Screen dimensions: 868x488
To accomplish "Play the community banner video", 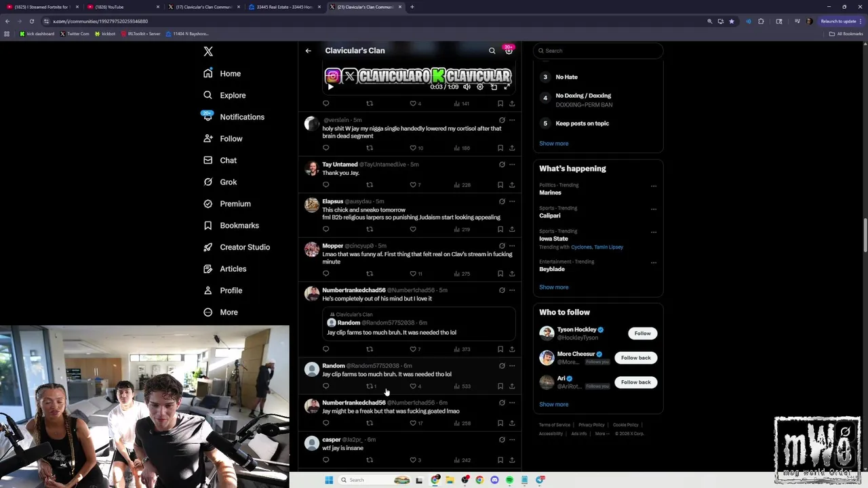I will [x=330, y=87].
